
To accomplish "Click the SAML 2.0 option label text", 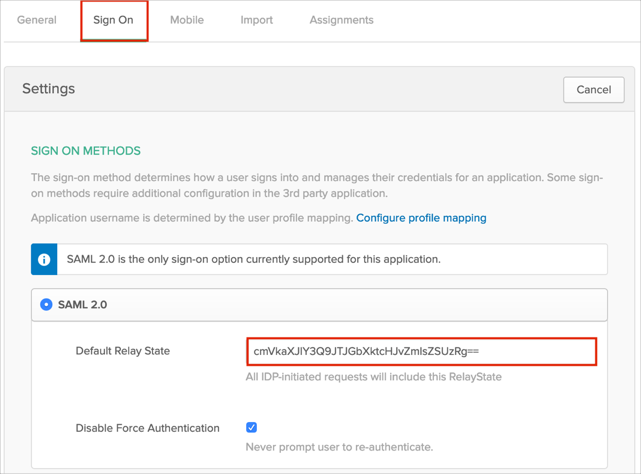I will click(83, 304).
